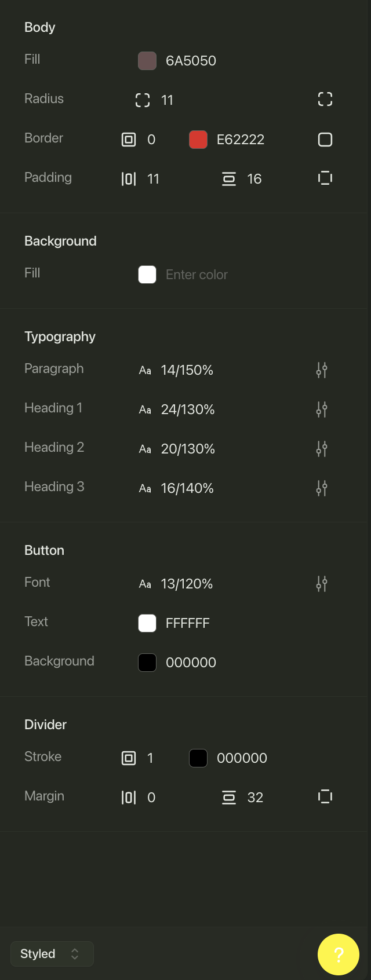Click the horizontal padding icon for Body
Image resolution: width=371 pixels, height=980 pixels.
click(x=128, y=178)
